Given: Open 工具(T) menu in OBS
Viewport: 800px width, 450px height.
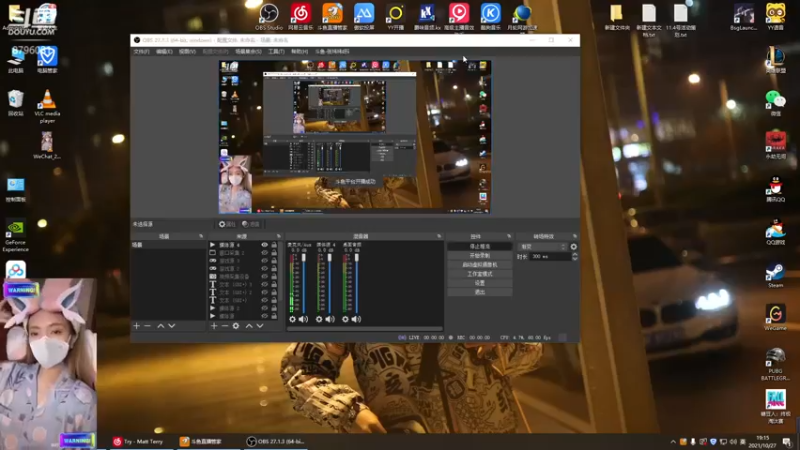Looking at the screenshot, I should click(276, 52).
